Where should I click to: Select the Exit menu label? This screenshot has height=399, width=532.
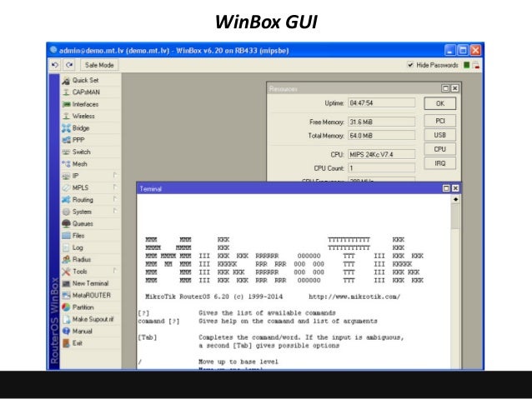(x=78, y=343)
